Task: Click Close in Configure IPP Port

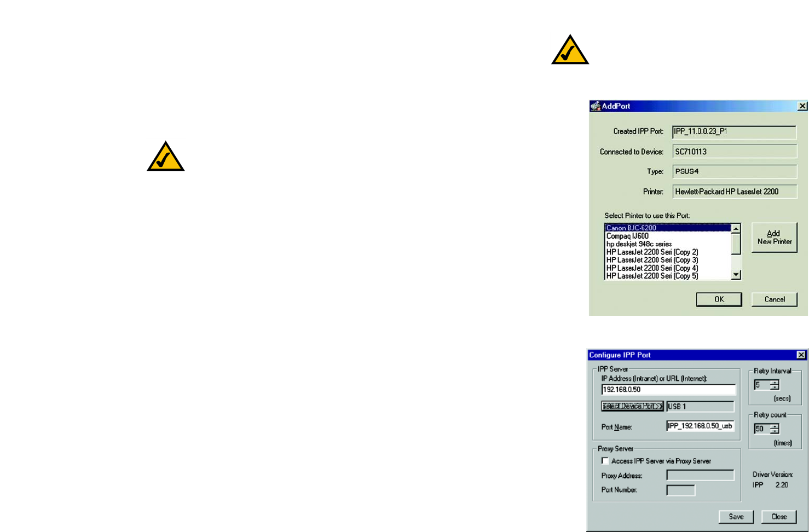Action: point(778,517)
